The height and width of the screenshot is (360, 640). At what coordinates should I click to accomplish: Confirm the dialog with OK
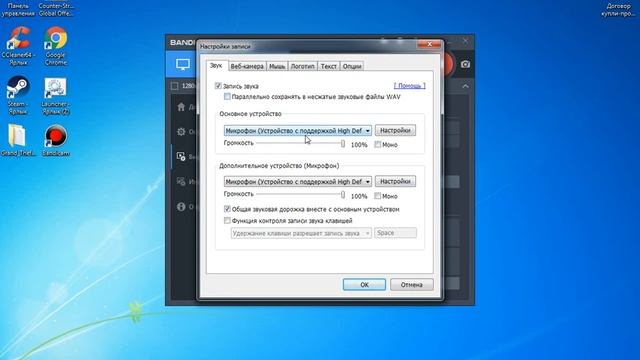click(364, 284)
